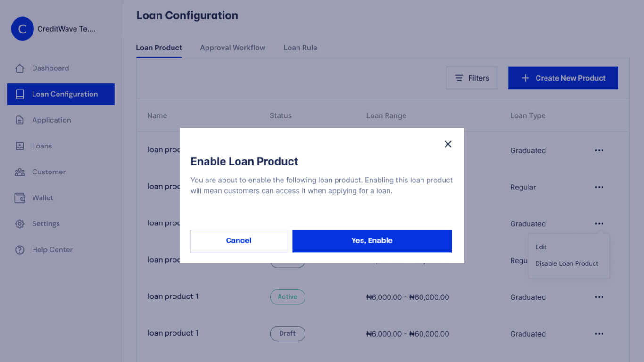Click the Help Center question icon

tap(19, 250)
